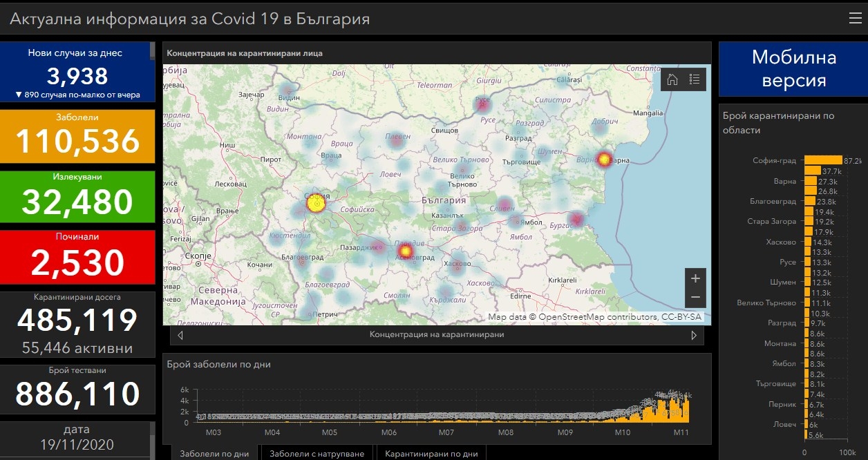Go to next map with right arrow
The height and width of the screenshot is (460, 868).
point(694,335)
